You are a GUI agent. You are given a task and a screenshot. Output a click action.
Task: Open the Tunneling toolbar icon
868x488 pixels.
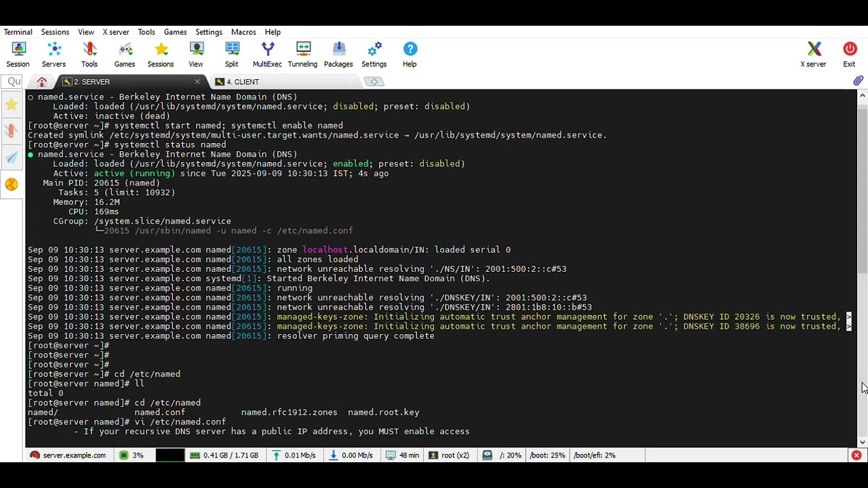(302, 54)
